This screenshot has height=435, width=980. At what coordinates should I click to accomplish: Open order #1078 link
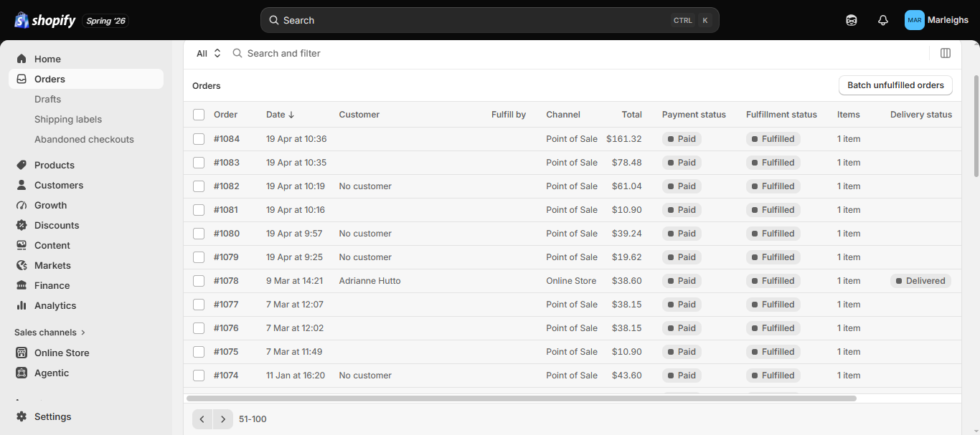pyautogui.click(x=226, y=281)
